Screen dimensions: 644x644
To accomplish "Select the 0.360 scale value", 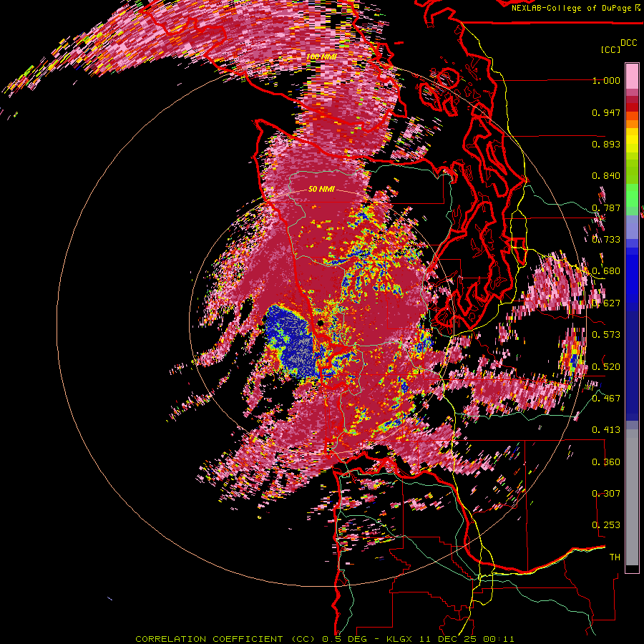I will [606, 462].
